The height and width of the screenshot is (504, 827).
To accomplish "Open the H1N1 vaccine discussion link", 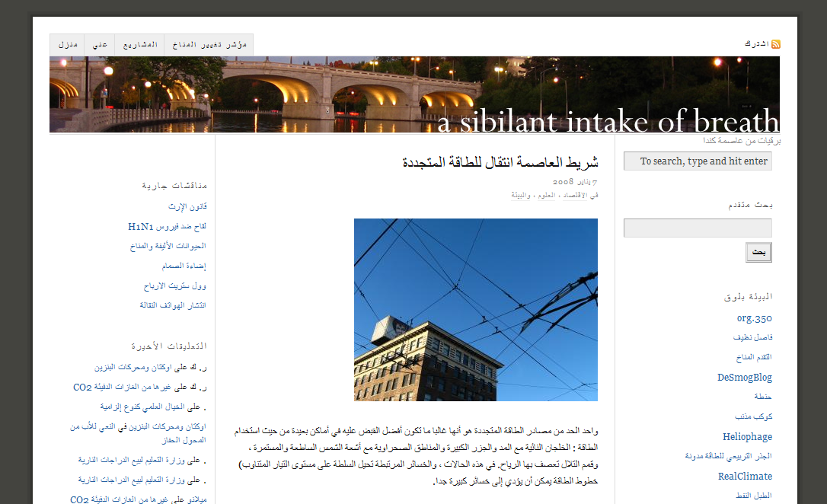I will [x=167, y=226].
